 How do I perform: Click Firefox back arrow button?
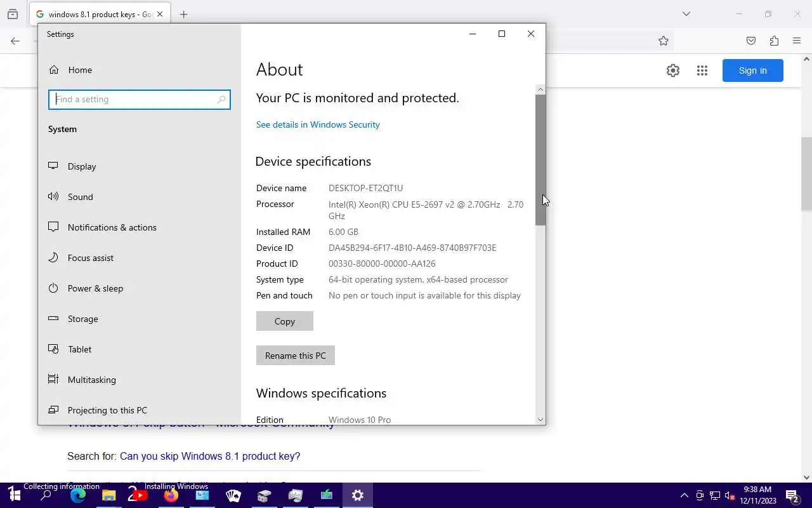tap(15, 41)
